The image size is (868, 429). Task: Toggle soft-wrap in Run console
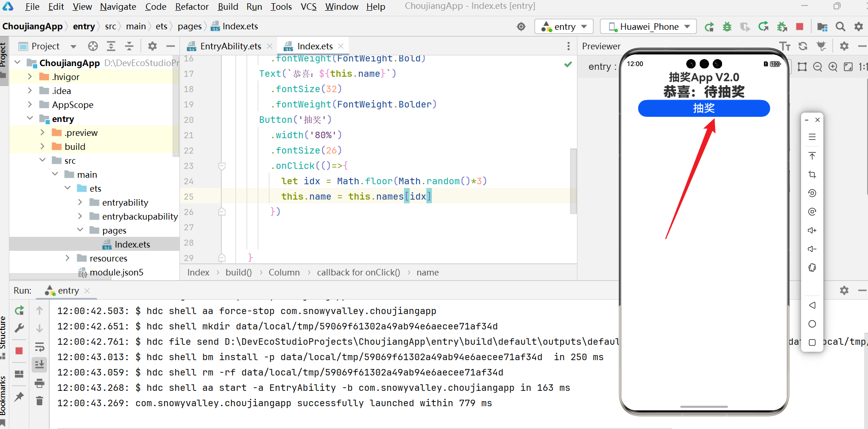(40, 347)
